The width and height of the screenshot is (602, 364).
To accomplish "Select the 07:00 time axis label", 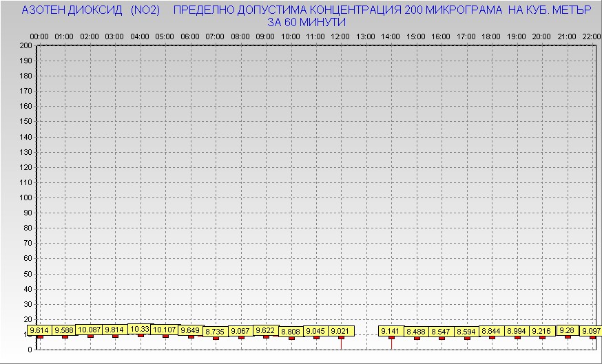I will tap(215, 36).
